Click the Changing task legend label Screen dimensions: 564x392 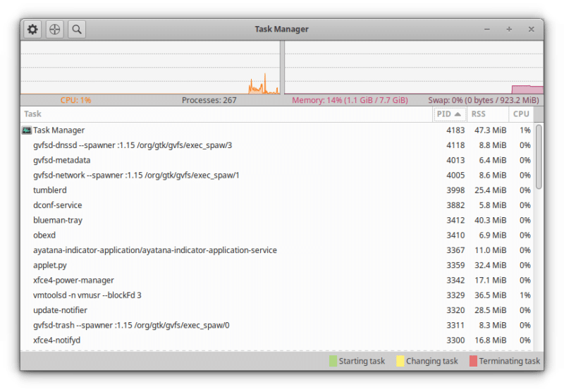[432, 361]
